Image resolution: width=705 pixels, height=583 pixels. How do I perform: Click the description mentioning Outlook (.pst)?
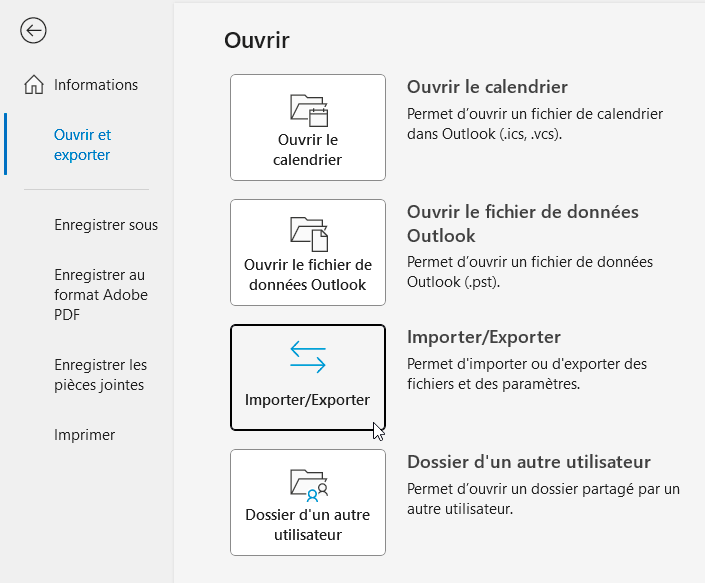(x=530, y=272)
